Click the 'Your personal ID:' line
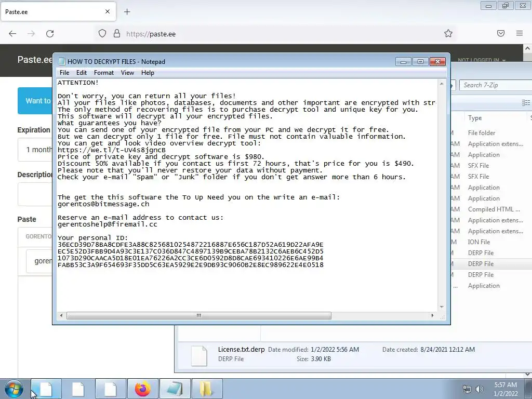532x399 pixels. tap(92, 238)
